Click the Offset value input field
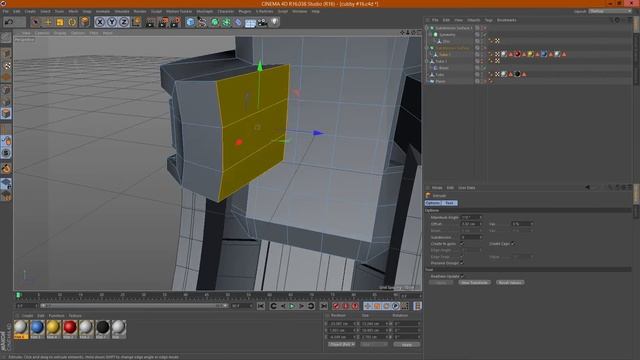The image size is (640, 360). click(x=471, y=224)
